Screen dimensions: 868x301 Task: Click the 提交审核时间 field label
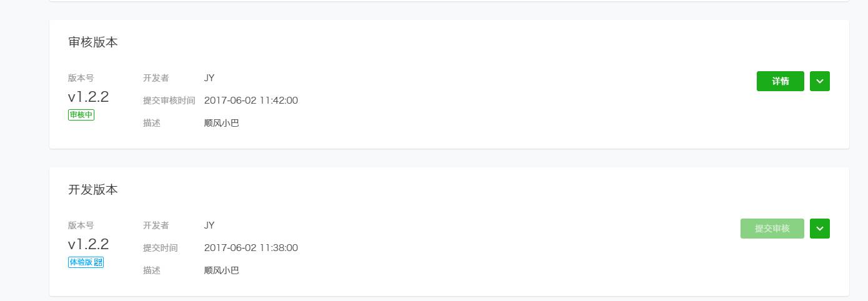(x=169, y=101)
